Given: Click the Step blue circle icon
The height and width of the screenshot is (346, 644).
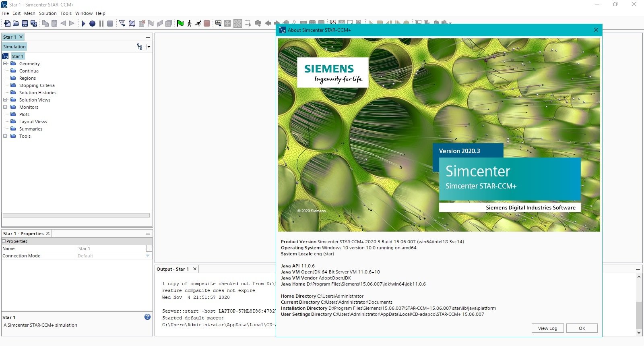Looking at the screenshot, I should tap(92, 23).
